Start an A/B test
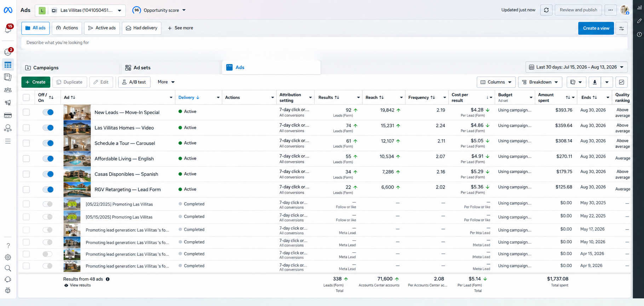The image size is (644, 306). [x=134, y=82]
